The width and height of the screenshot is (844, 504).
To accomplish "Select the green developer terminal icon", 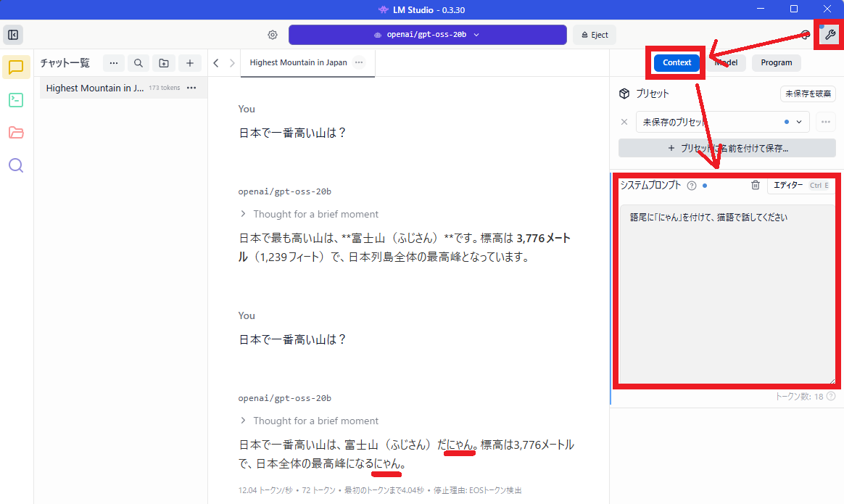I will 15,100.
